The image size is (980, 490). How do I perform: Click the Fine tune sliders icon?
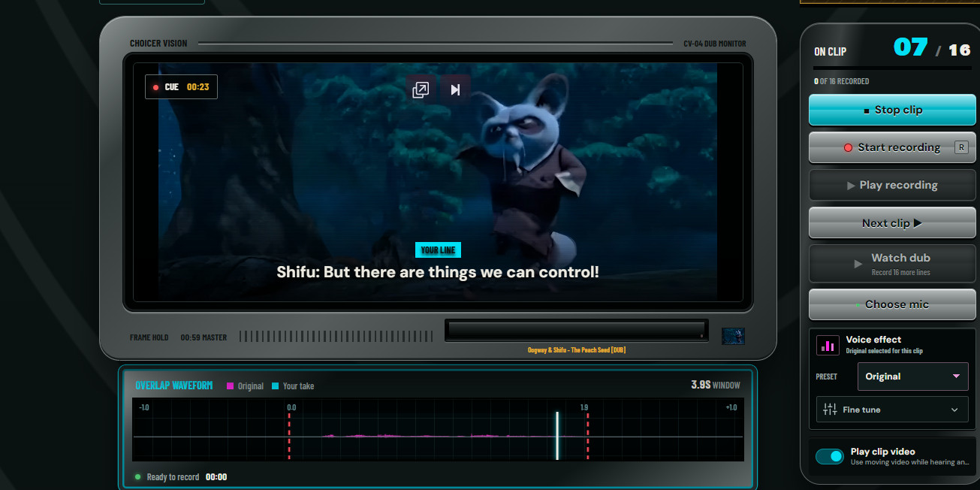(830, 410)
